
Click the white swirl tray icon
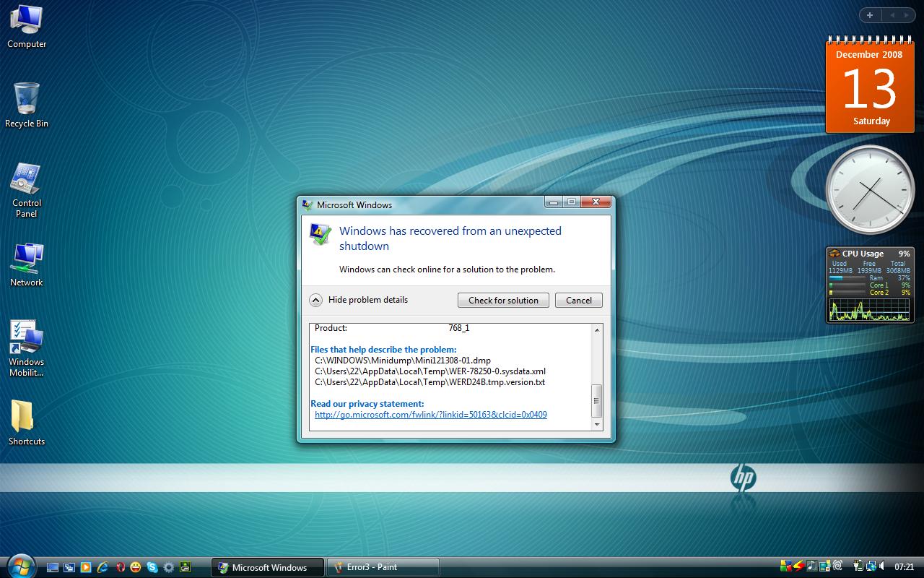point(837,566)
